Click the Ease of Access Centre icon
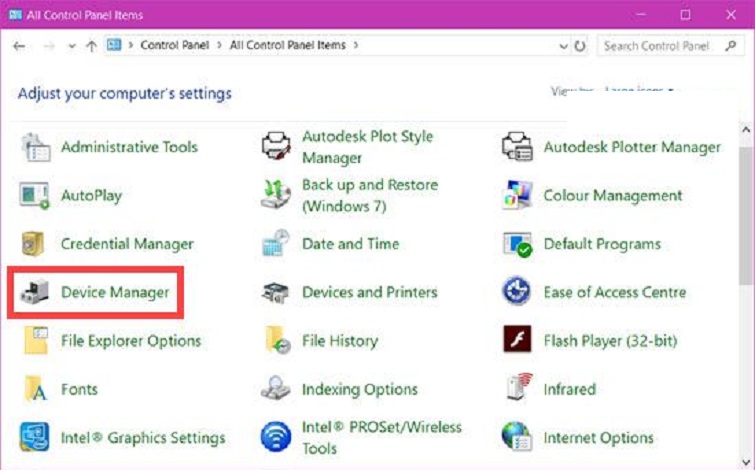The image size is (755, 470). coord(516,291)
